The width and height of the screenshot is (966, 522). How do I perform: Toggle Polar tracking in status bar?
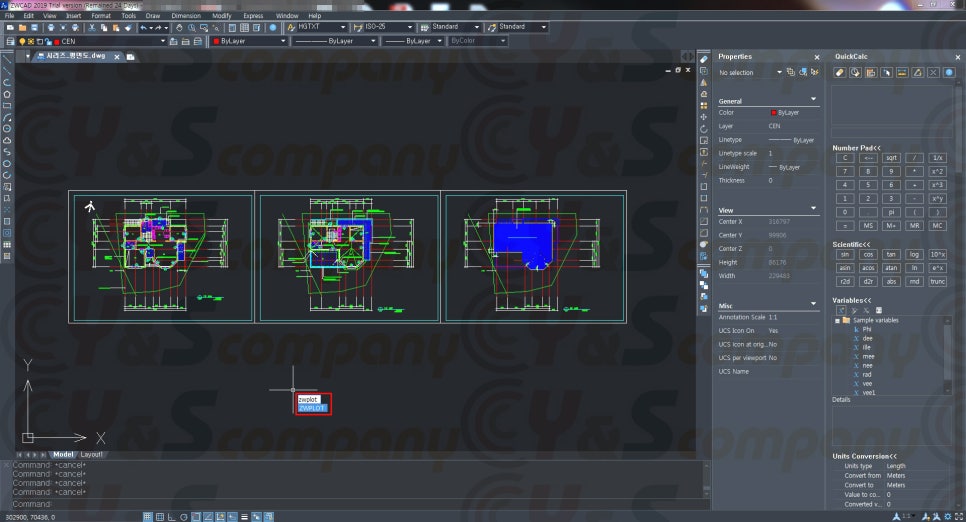click(184, 516)
